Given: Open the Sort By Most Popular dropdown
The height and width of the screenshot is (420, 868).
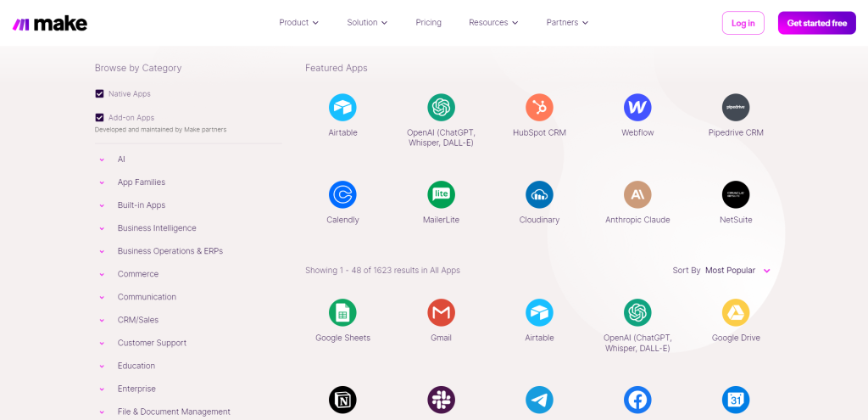Looking at the screenshot, I should pyautogui.click(x=737, y=271).
